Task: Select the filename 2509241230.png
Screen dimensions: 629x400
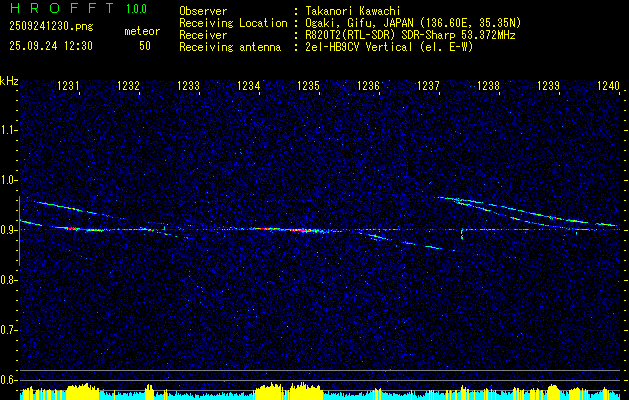Action: pyautogui.click(x=51, y=27)
